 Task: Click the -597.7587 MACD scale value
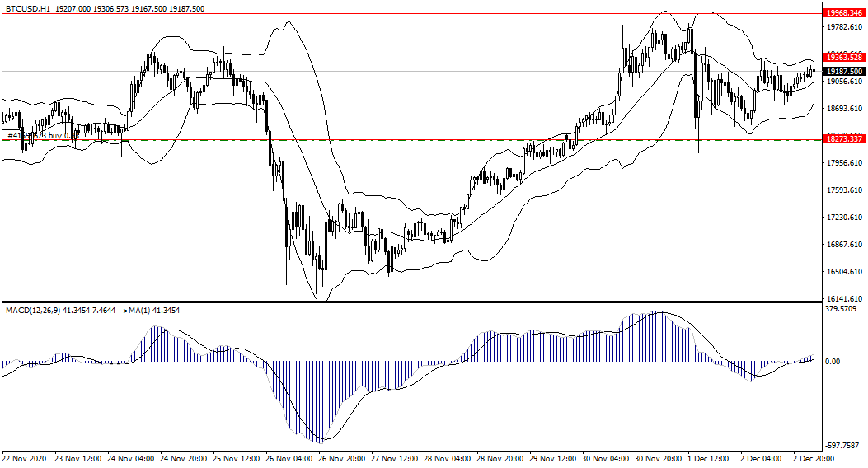[x=842, y=445]
